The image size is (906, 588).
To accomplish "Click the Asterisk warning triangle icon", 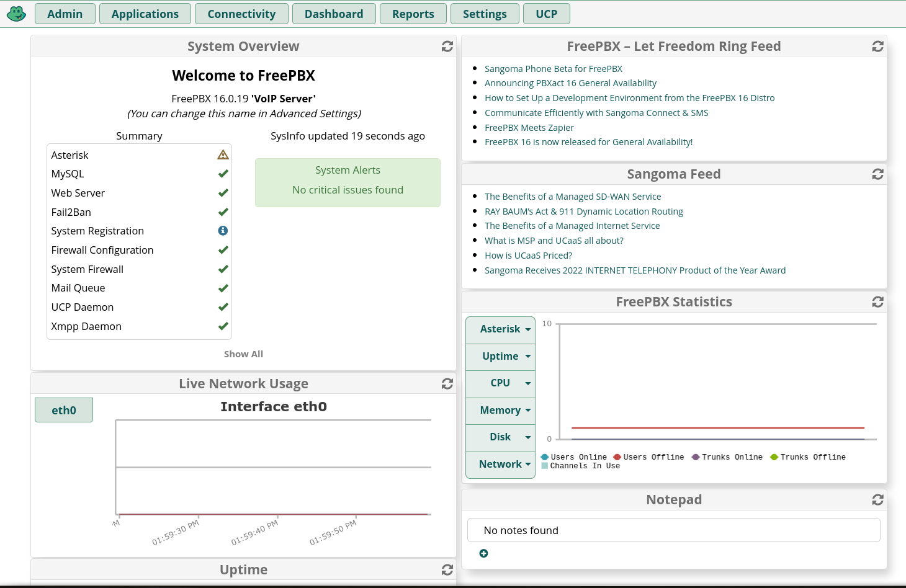I will tap(223, 154).
